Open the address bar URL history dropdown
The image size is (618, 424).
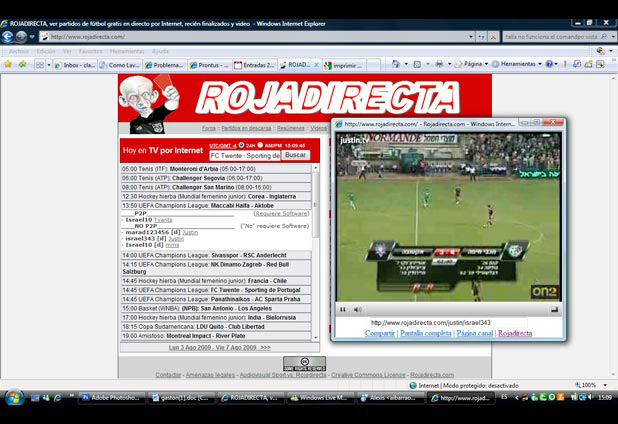coord(471,37)
